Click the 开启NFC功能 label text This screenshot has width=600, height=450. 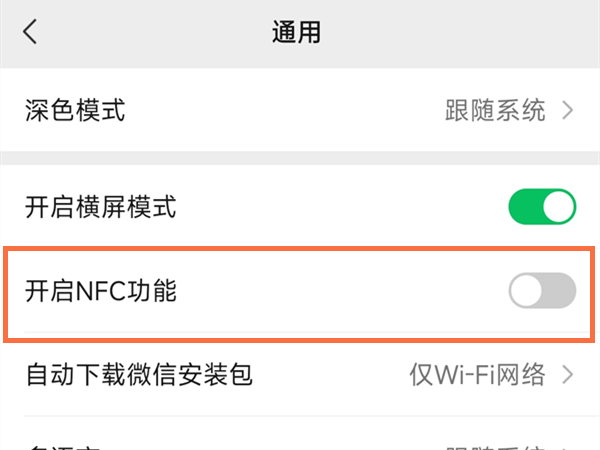(102, 291)
